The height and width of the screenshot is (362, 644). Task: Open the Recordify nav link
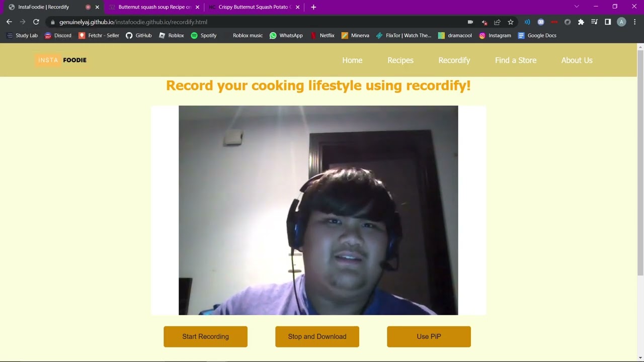click(454, 60)
